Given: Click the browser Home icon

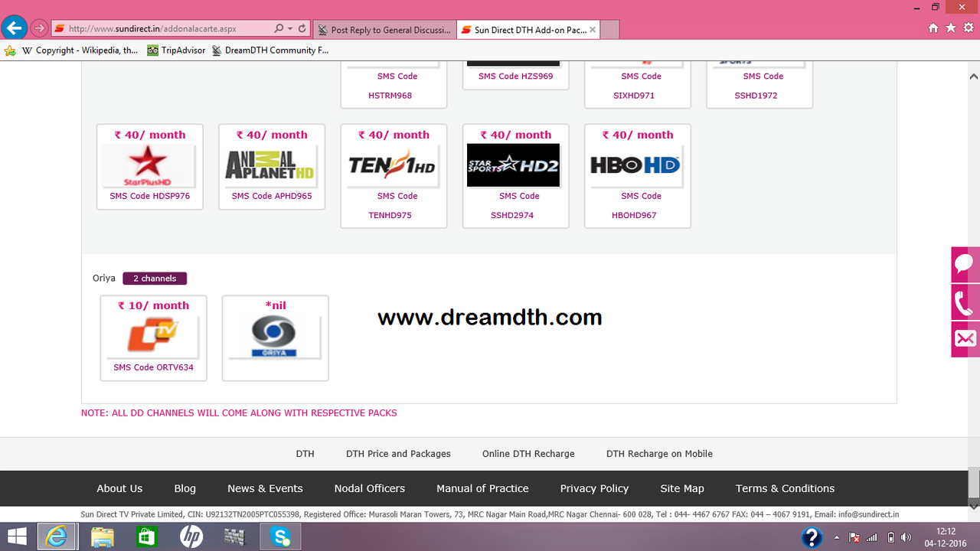Looking at the screenshot, I should 933,28.
